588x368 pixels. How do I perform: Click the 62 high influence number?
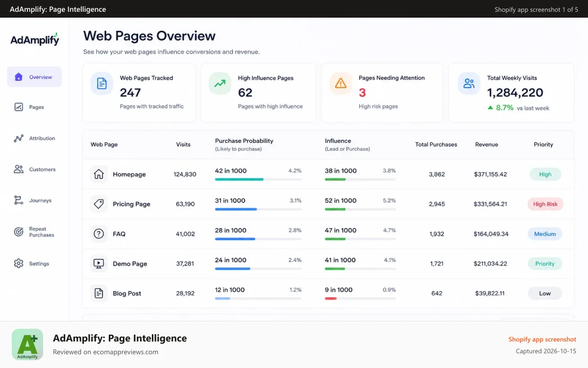245,92
